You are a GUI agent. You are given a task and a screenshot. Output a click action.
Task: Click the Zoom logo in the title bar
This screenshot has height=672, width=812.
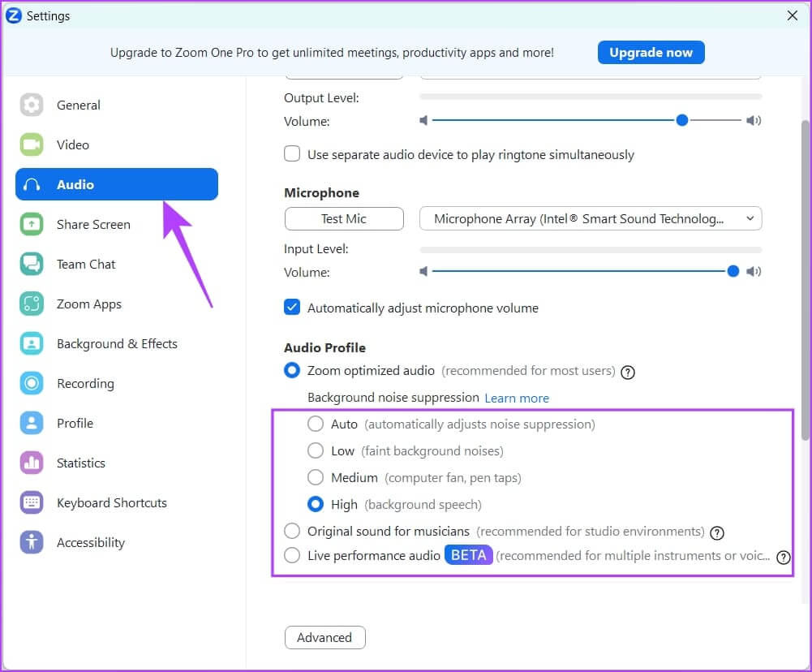tap(14, 15)
